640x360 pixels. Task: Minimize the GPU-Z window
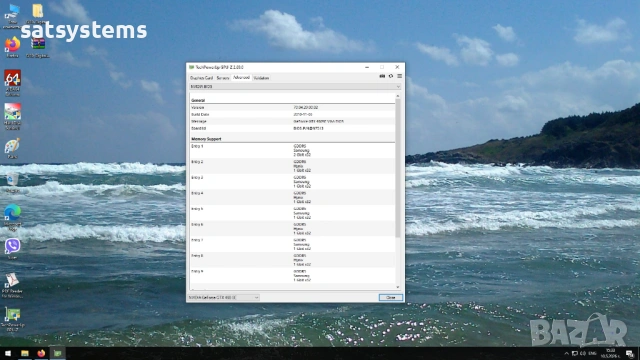[x=367, y=67]
